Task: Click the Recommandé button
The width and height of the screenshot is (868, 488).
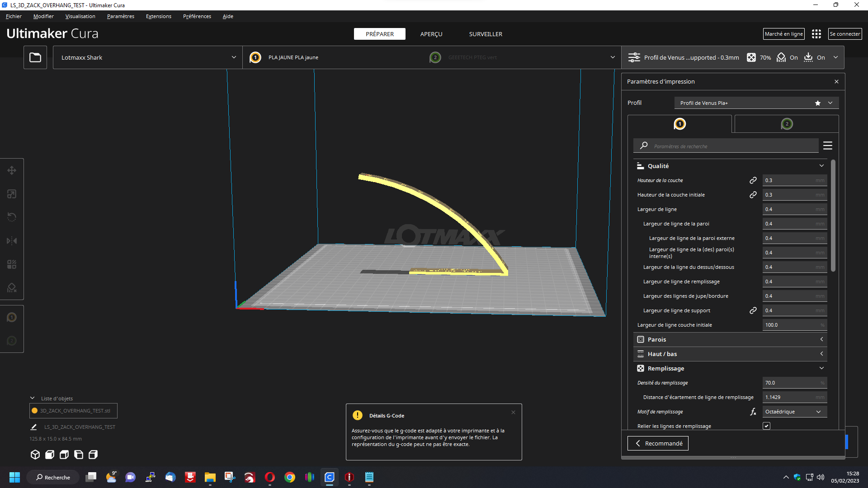Action: point(658,443)
